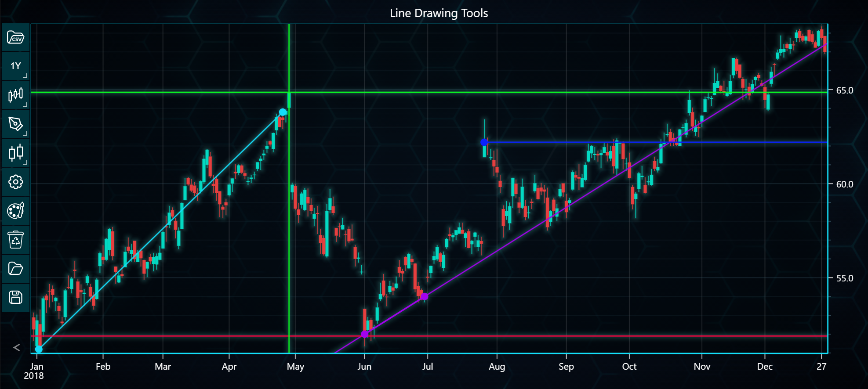Open the CSV file import folder icon
This screenshot has height=389, width=868.
[16, 37]
